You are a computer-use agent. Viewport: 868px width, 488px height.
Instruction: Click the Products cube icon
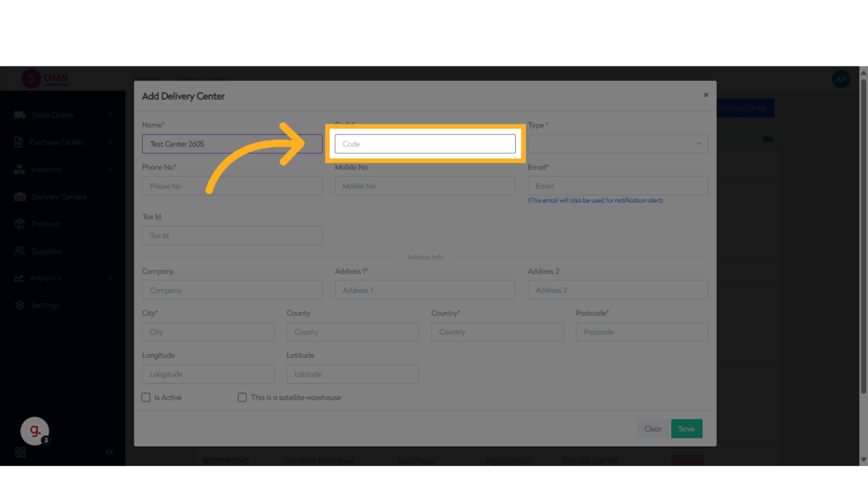(x=20, y=224)
